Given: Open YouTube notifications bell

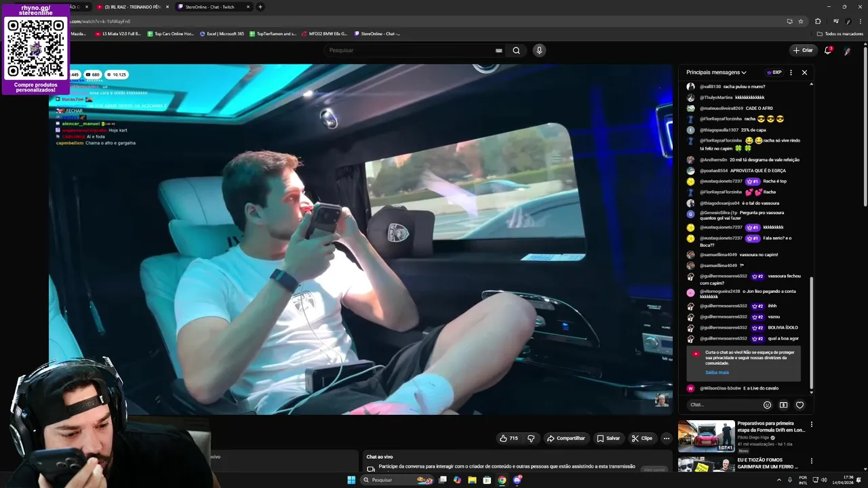Looking at the screenshot, I should tap(827, 50).
